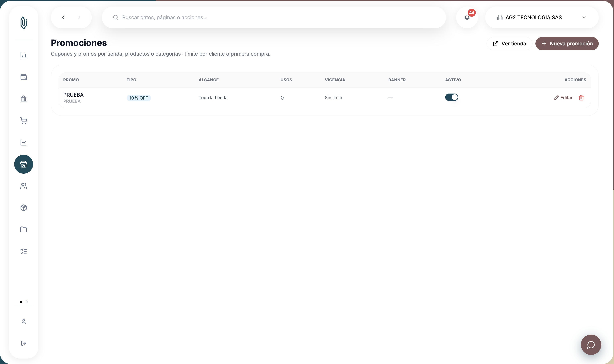
Task: Click the Toda la tienda cell
Action: click(x=213, y=98)
